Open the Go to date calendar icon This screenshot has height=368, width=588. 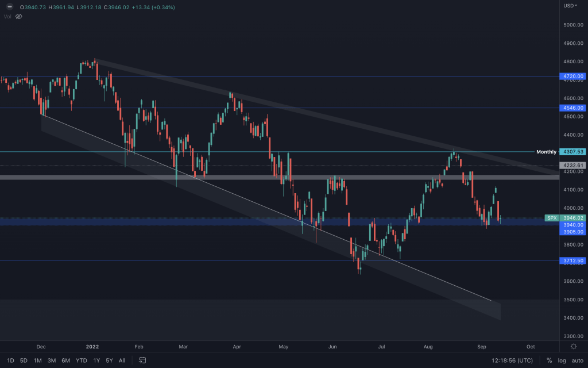click(x=142, y=361)
